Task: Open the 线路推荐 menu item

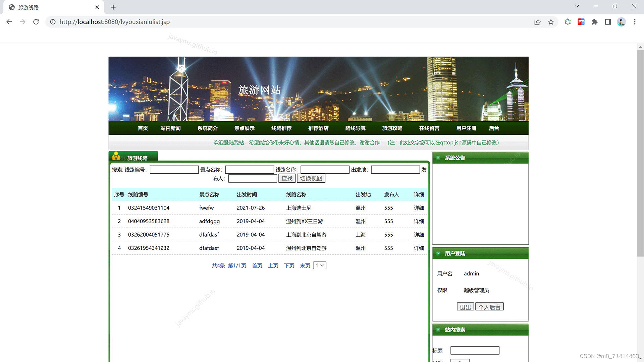Action: (x=281, y=128)
